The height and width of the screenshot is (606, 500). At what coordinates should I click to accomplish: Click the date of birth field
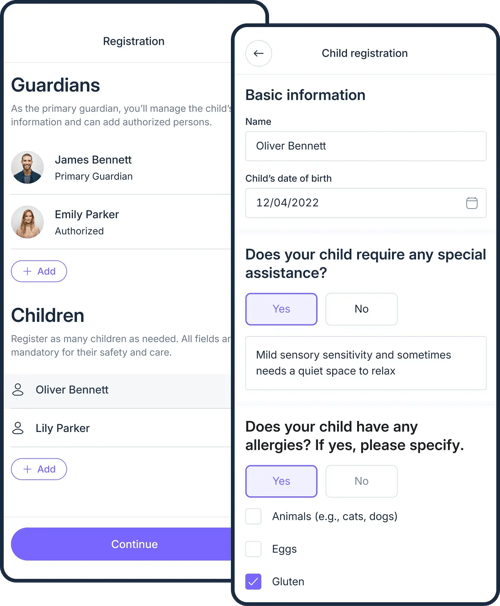366,203
